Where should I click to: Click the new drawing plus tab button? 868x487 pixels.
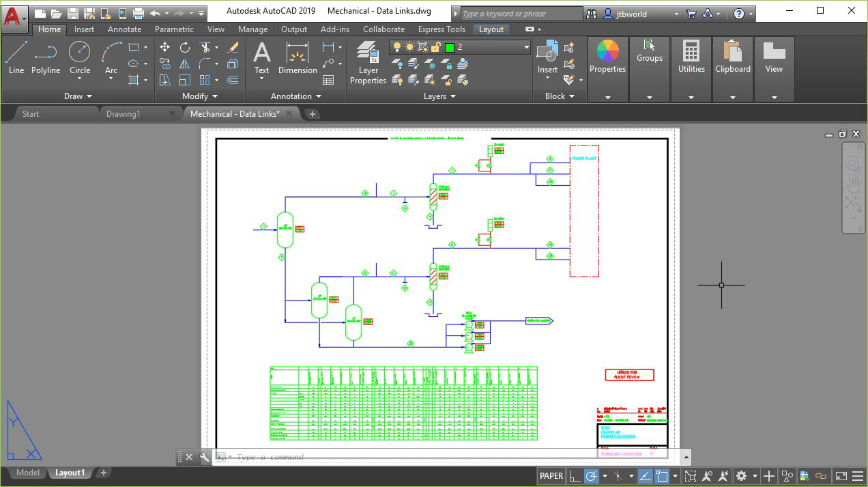pyautogui.click(x=313, y=114)
